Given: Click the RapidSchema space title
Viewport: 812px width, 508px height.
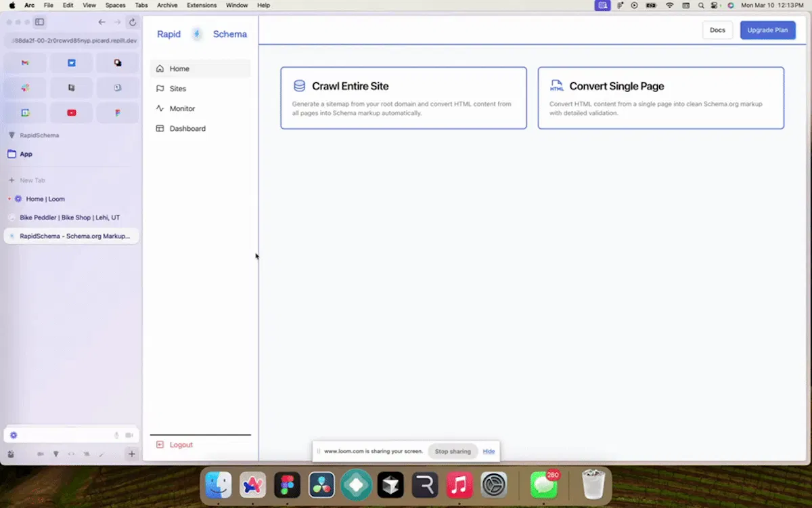Looking at the screenshot, I should pyautogui.click(x=39, y=135).
